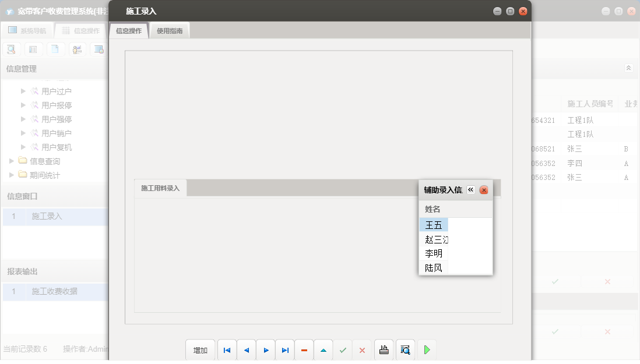Jump to the last record
The width and height of the screenshot is (640, 364).
click(285, 350)
